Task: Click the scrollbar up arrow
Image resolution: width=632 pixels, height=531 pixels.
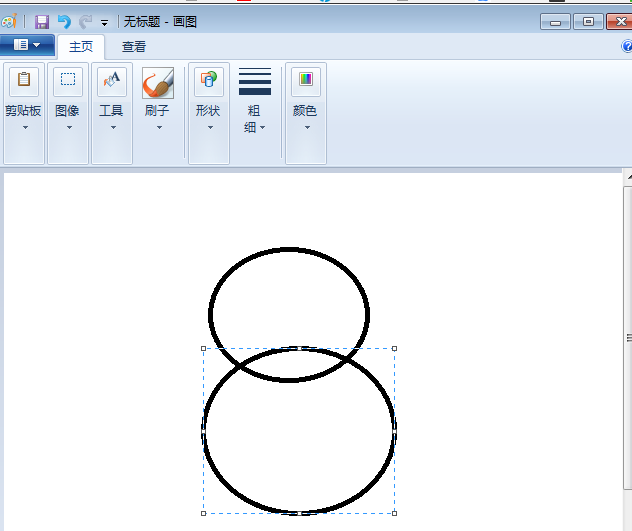Action: 628,177
